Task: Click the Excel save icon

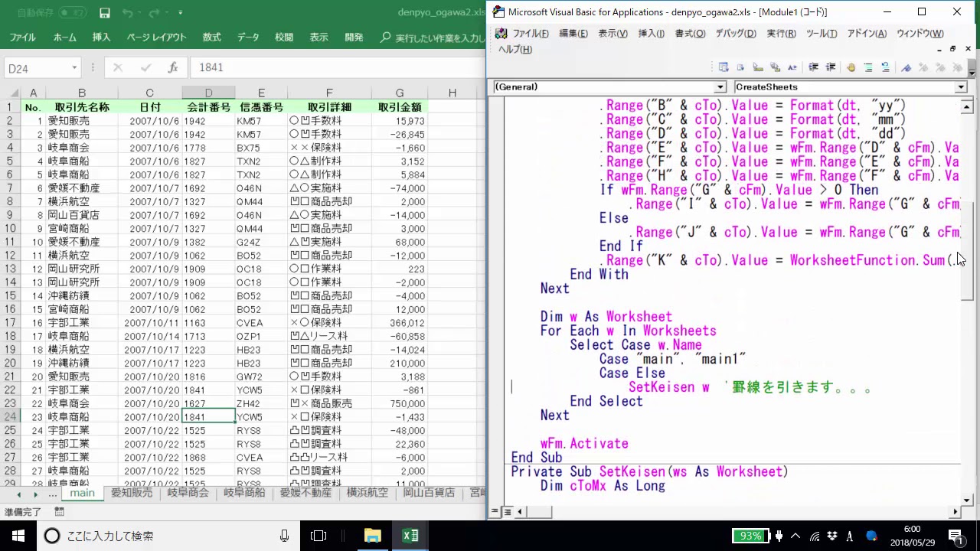Action: (104, 13)
